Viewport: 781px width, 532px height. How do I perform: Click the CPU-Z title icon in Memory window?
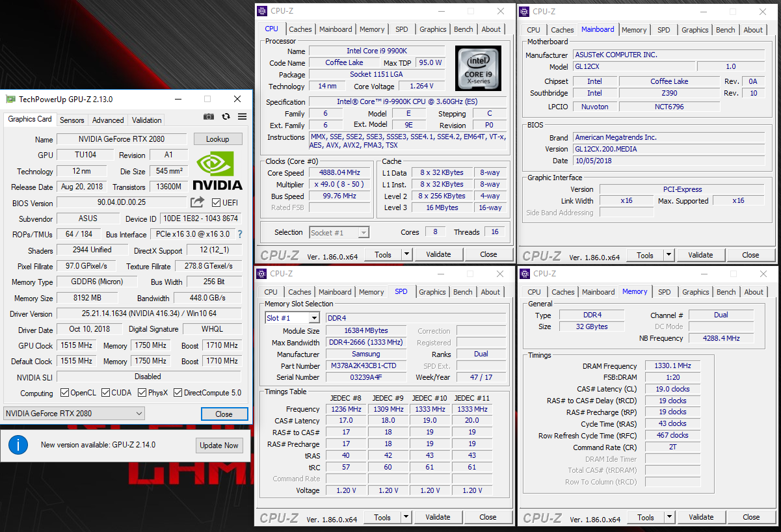pyautogui.click(x=524, y=274)
